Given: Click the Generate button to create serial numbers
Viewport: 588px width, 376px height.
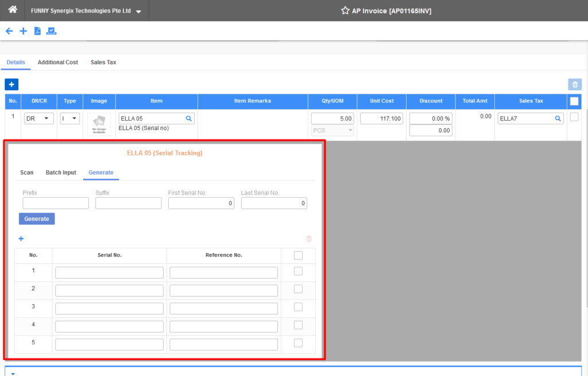Looking at the screenshot, I should tap(36, 218).
